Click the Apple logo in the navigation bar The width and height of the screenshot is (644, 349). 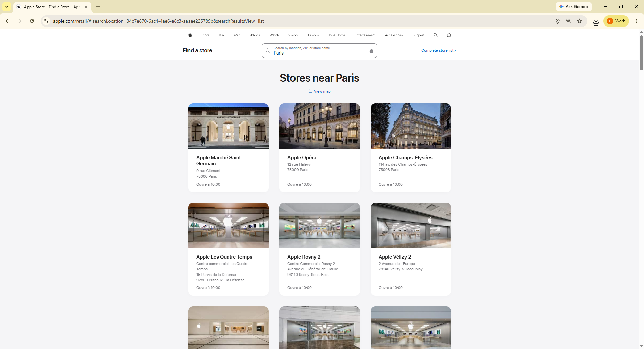pos(190,35)
